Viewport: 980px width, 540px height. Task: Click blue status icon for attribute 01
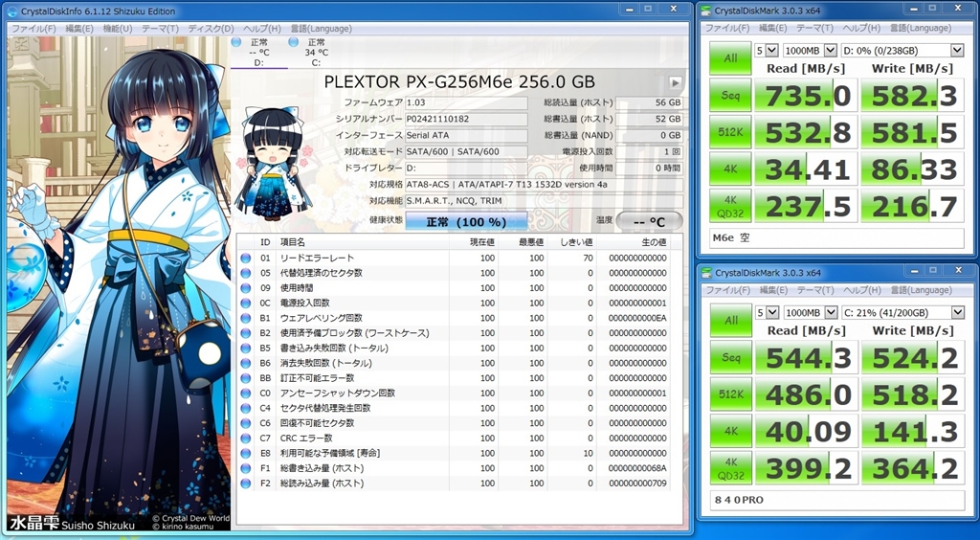(x=246, y=259)
